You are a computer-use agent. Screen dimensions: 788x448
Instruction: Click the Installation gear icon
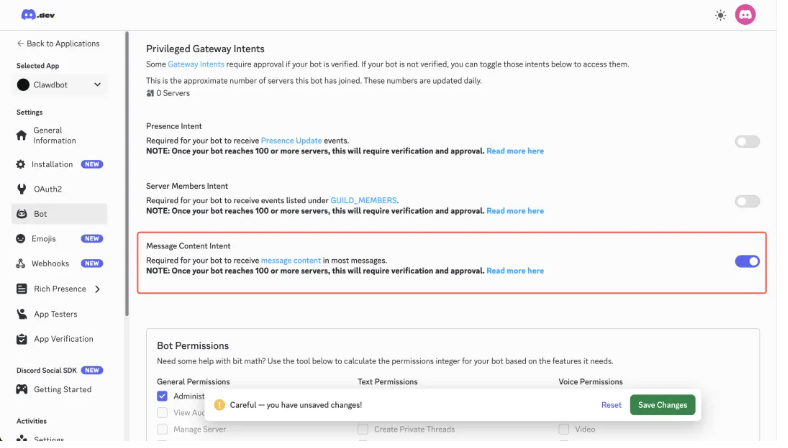[22, 164]
